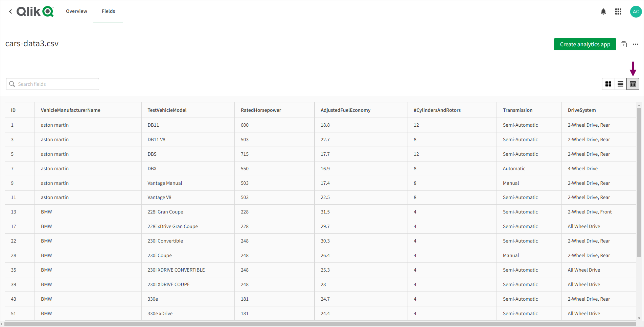Click the back arrow beside the Qlik logo
Viewport: 644px width, 327px height.
(10, 11)
